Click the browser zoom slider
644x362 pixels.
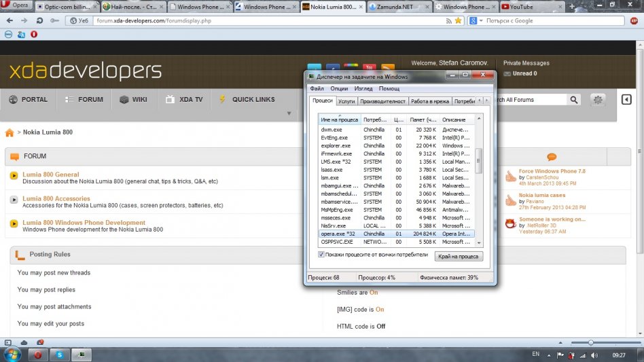pyautogui.click(x=590, y=342)
